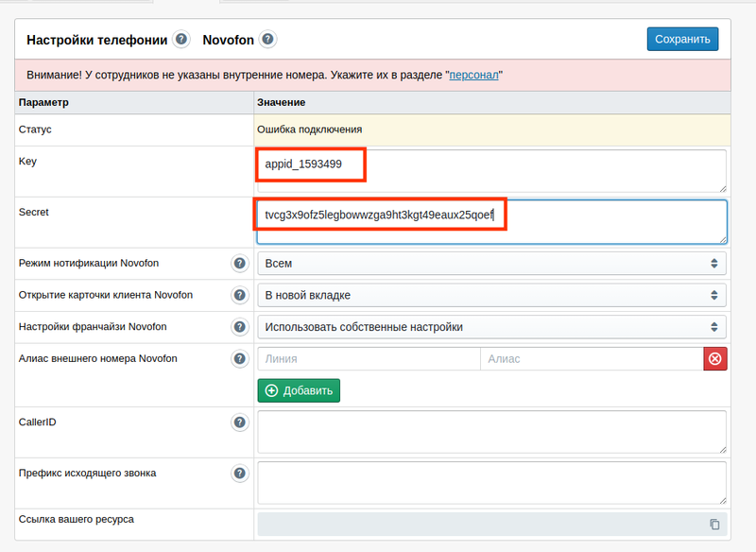Show help for Алиас внешнего номера Novofon

[x=240, y=358]
